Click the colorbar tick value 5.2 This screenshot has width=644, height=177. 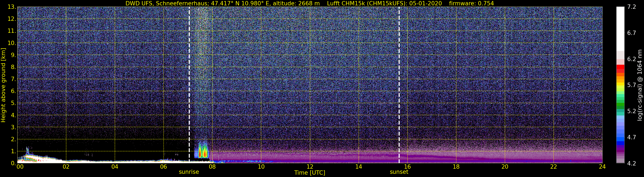(x=632, y=111)
